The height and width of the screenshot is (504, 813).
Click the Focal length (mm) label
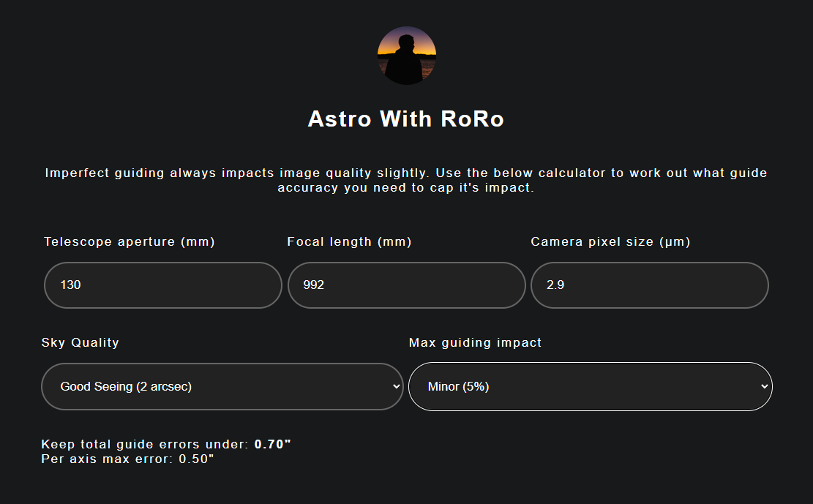[350, 241]
